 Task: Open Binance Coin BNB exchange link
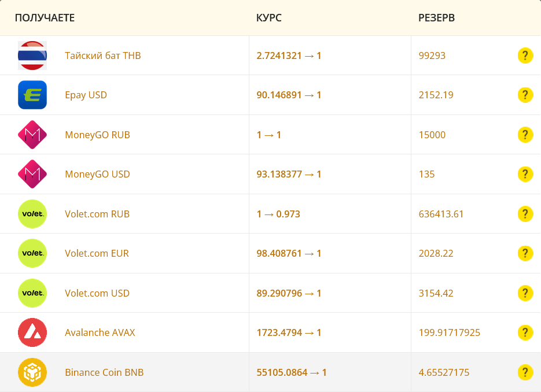pyautogui.click(x=104, y=372)
